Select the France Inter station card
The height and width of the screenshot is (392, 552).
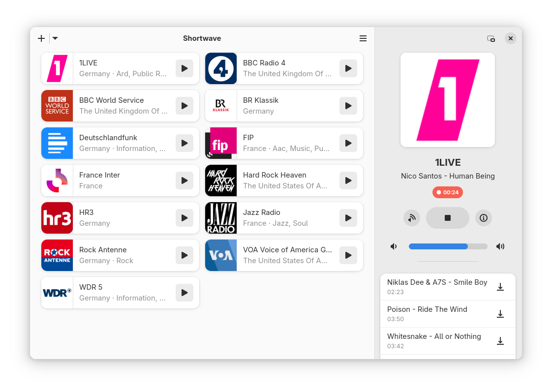click(x=120, y=181)
